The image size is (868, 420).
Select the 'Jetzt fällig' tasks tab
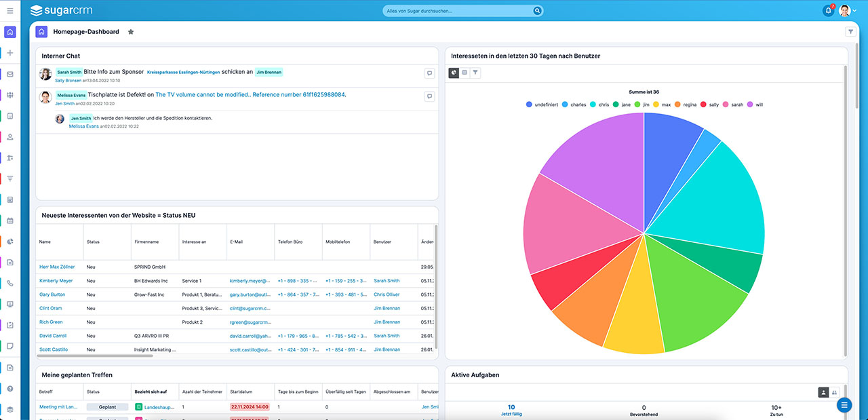[x=511, y=410]
